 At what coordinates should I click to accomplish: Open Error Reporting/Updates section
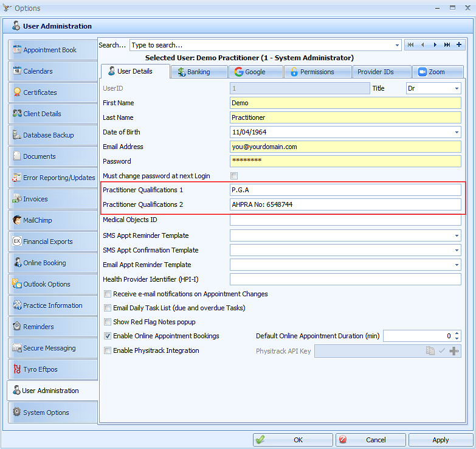(x=52, y=178)
